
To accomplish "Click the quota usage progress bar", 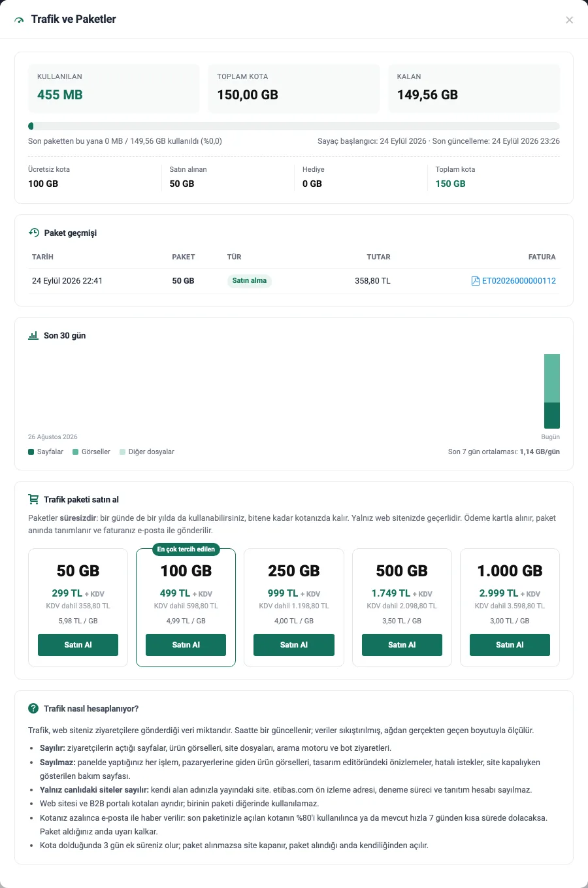I will 294,126.
